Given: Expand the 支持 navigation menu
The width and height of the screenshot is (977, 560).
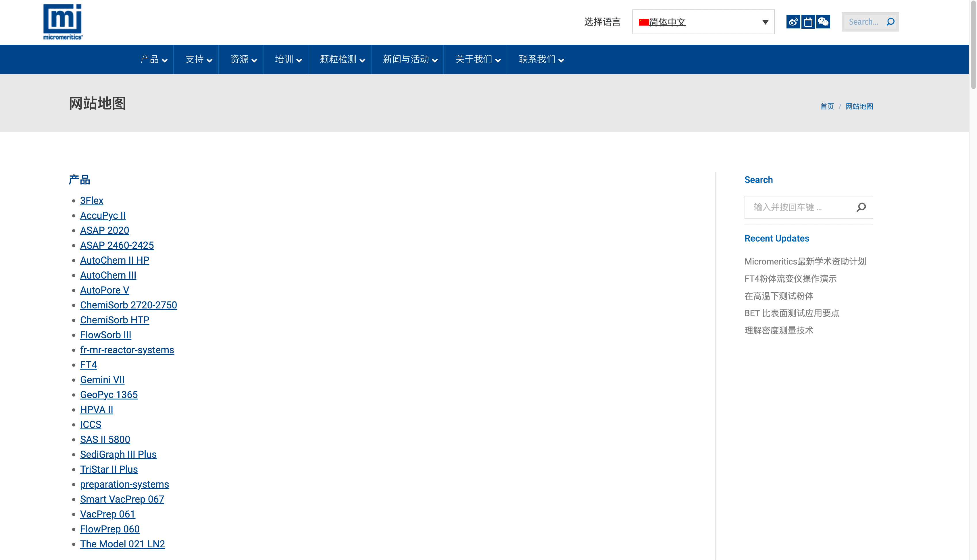Looking at the screenshot, I should pos(199,59).
